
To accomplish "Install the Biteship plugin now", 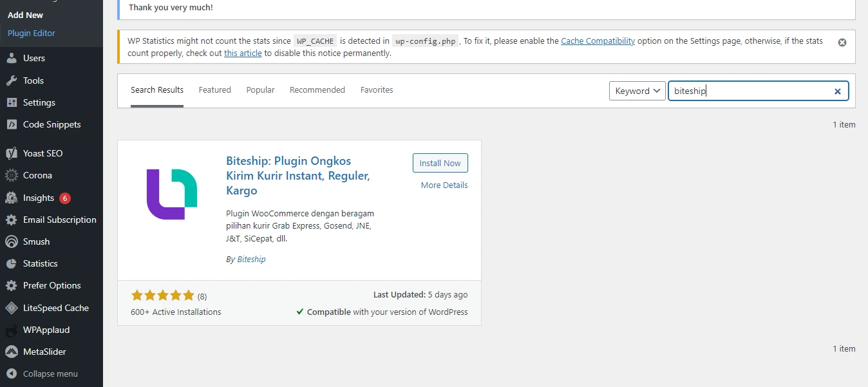I will [440, 164].
